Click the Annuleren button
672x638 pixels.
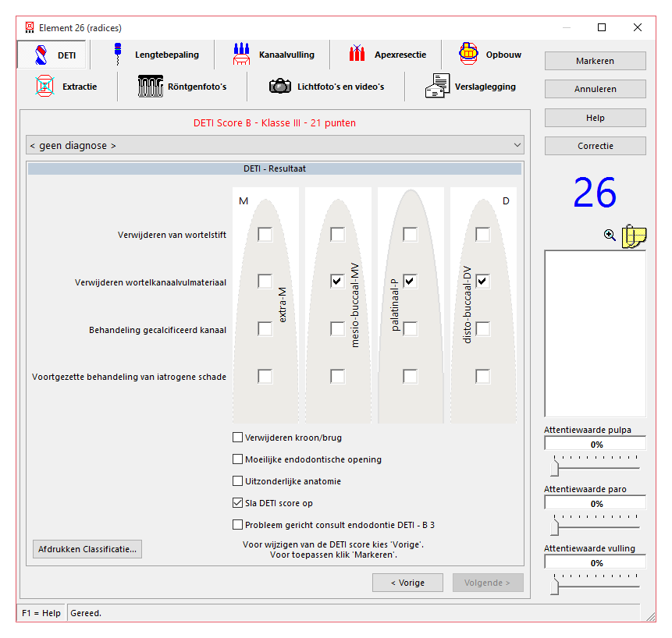595,89
